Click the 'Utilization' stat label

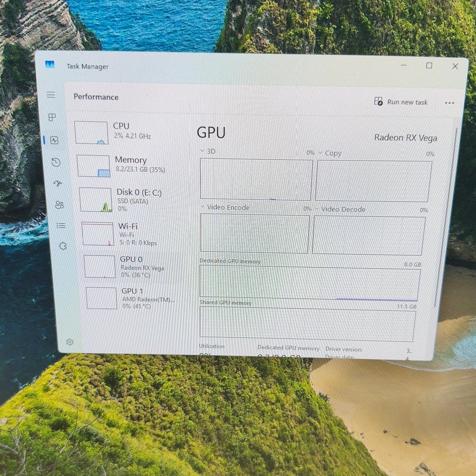click(211, 346)
